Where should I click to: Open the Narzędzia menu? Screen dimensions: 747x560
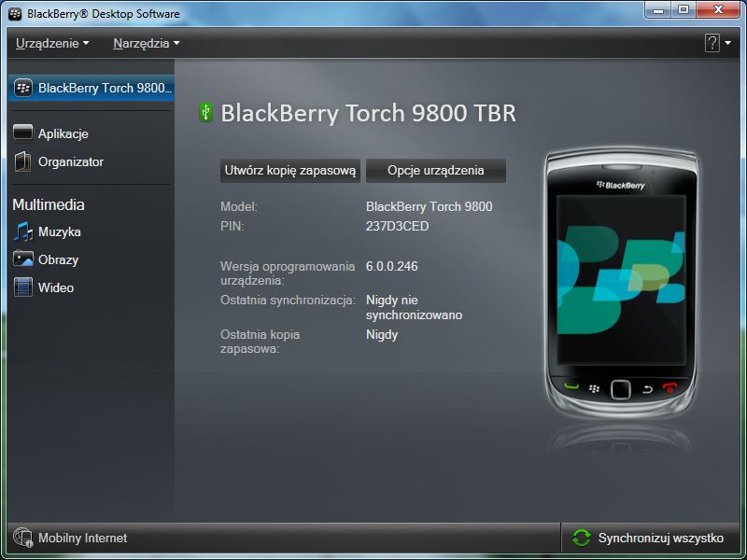[146, 43]
